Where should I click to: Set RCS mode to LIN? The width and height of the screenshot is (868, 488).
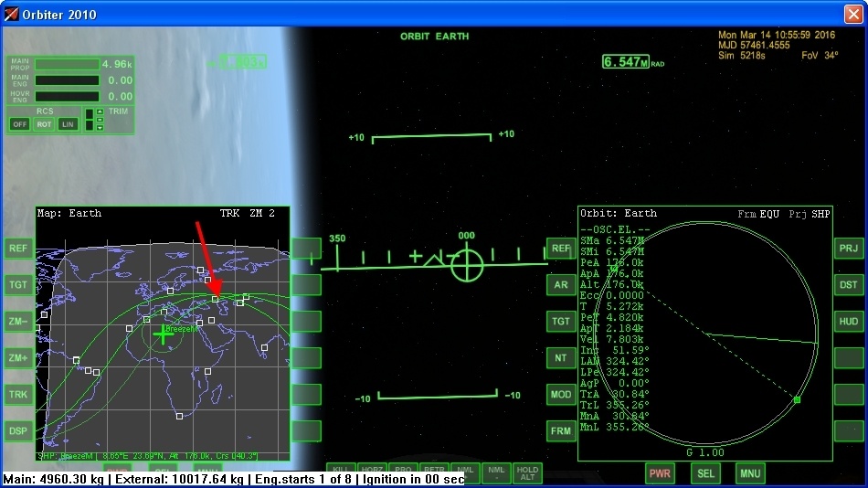[68, 124]
